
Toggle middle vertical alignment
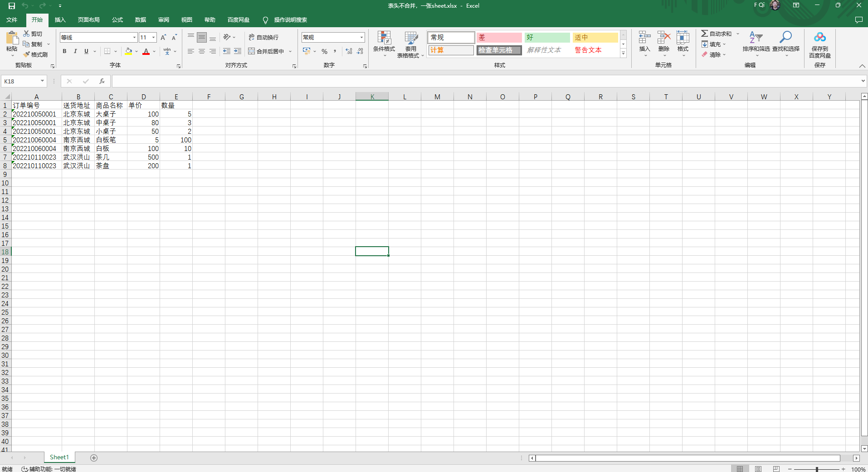pyautogui.click(x=202, y=37)
